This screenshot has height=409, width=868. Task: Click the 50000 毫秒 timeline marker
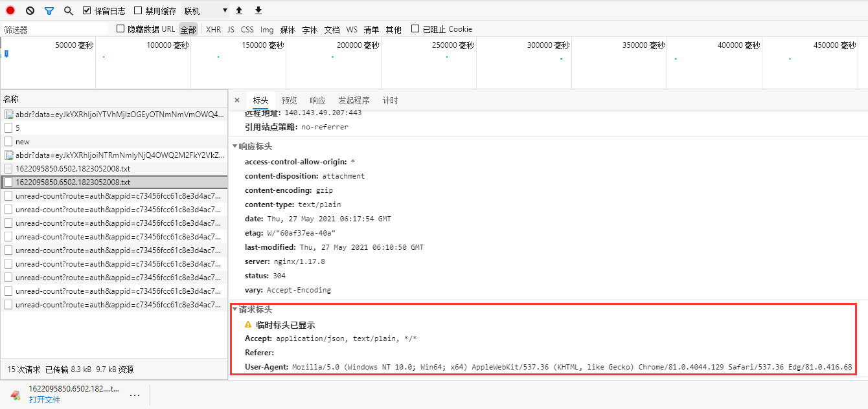click(x=74, y=45)
